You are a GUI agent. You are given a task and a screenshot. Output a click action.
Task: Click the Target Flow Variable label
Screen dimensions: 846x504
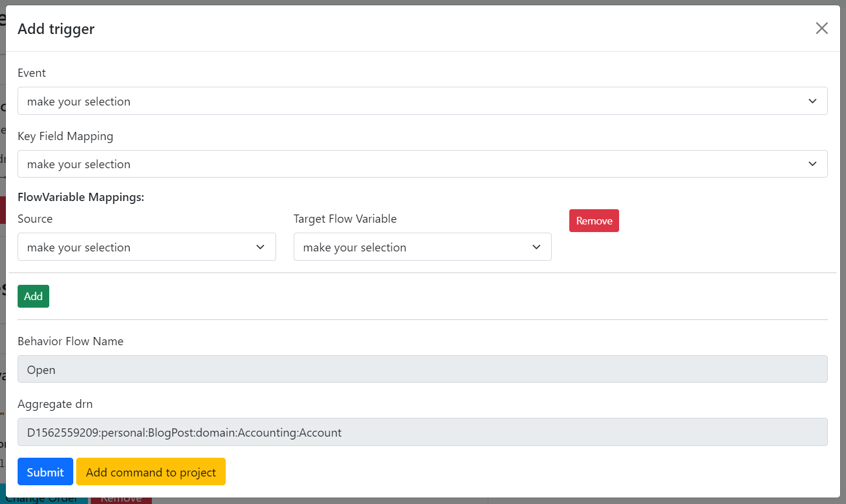(345, 219)
